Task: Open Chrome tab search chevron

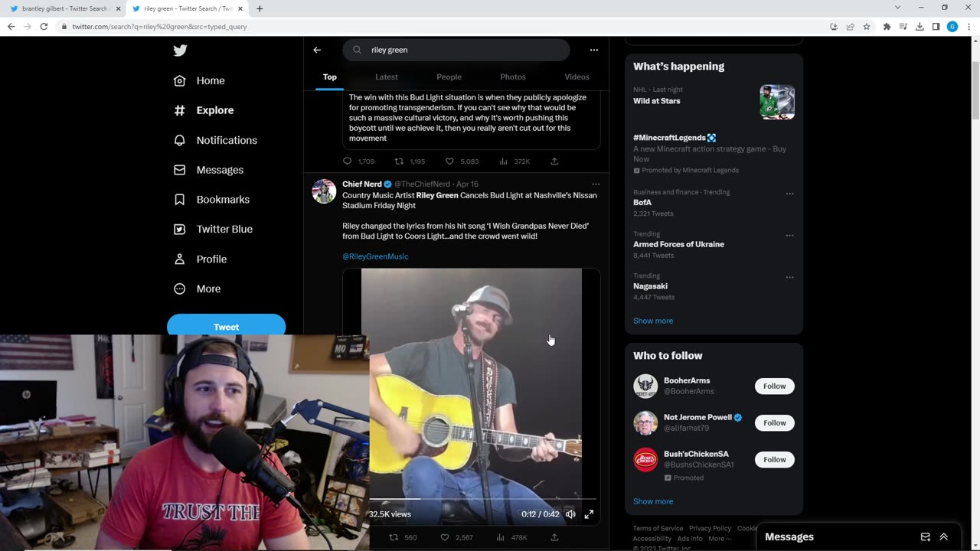Action: [897, 8]
